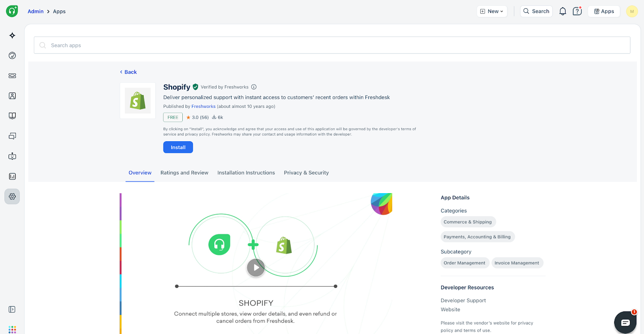
Task: Click the green Freshdesk headset icon in video
Action: tap(219, 245)
